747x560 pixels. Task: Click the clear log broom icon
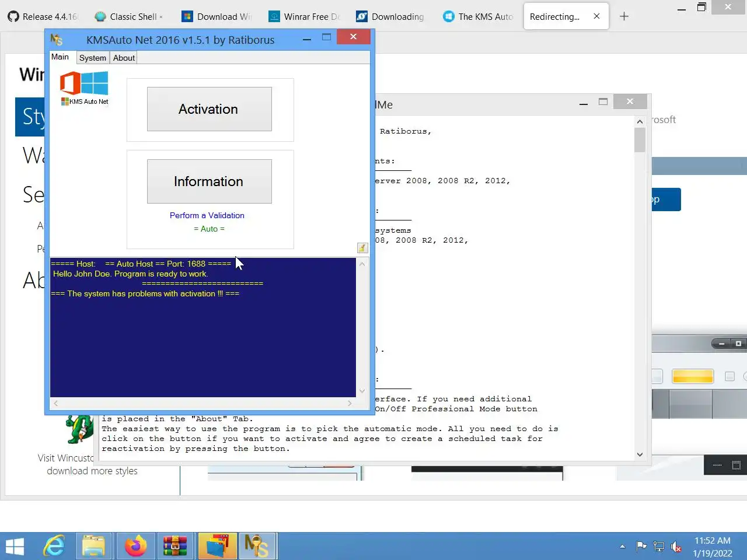pyautogui.click(x=362, y=248)
